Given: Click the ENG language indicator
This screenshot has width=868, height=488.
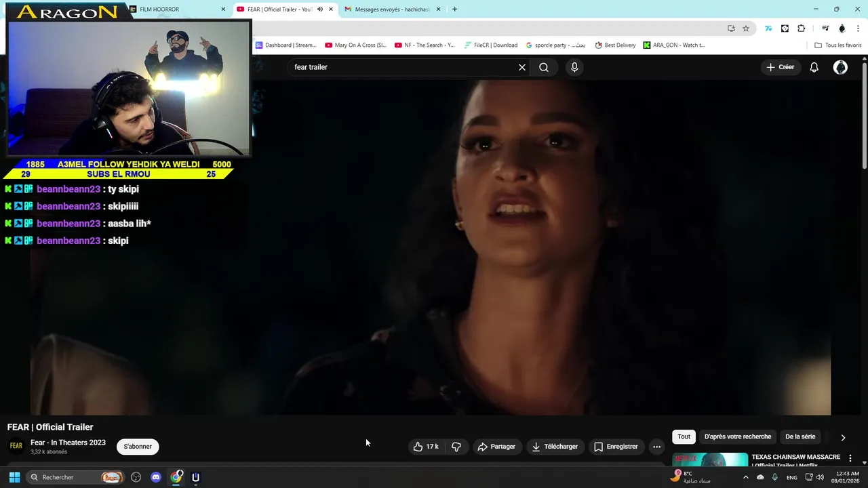Looking at the screenshot, I should click(791, 478).
